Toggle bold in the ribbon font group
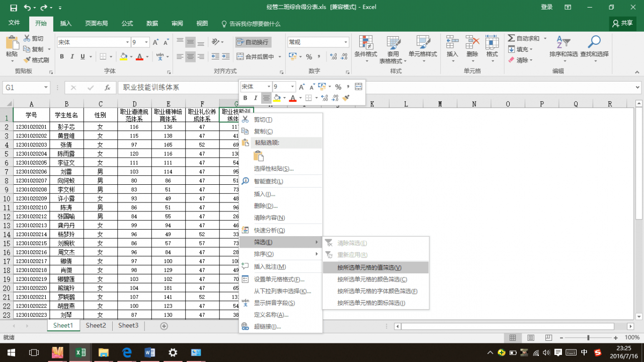The image size is (644, 362). pos(62,57)
